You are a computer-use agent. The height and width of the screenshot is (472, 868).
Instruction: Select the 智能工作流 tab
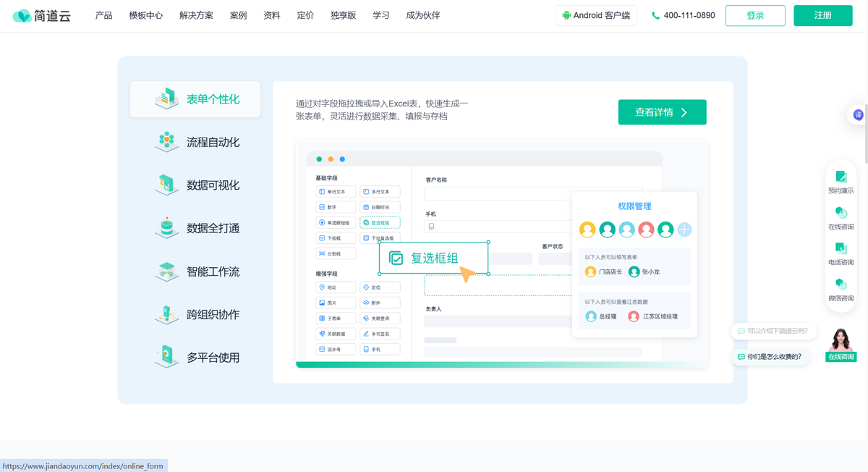(x=195, y=271)
